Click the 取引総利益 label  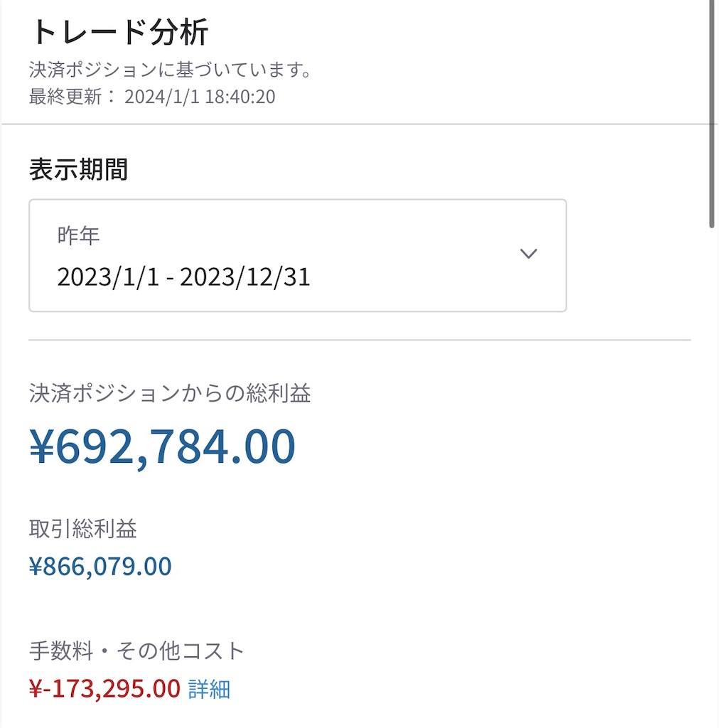coord(82,528)
